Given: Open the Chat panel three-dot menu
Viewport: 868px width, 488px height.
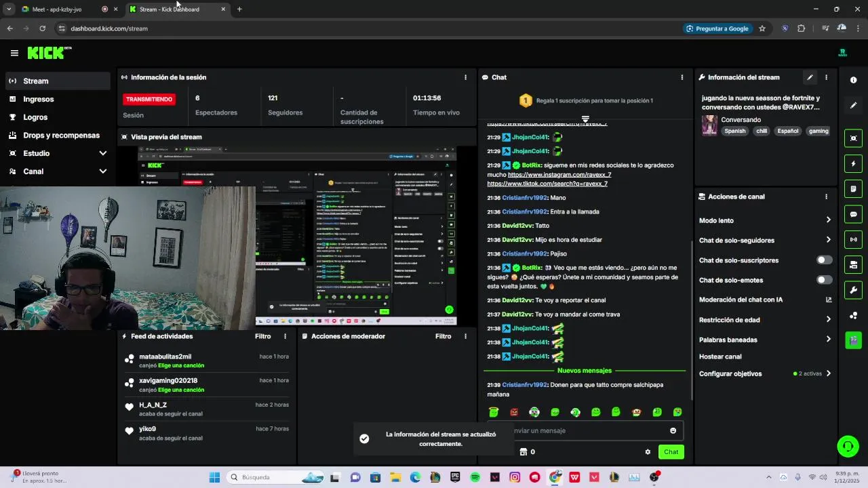Looking at the screenshot, I should coord(682,77).
